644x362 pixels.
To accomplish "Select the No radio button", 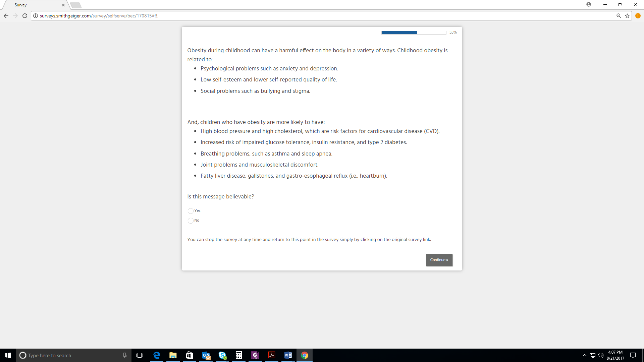I will pos(191,221).
